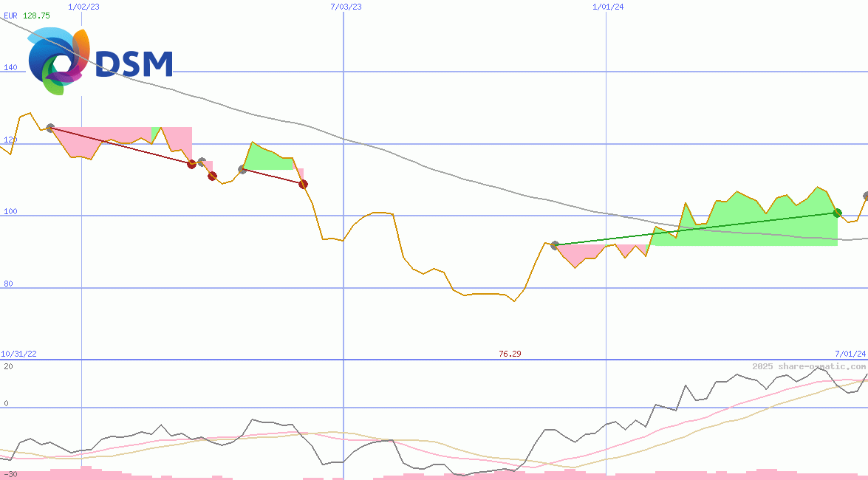Select the red sell marker near 110 level

click(303, 185)
